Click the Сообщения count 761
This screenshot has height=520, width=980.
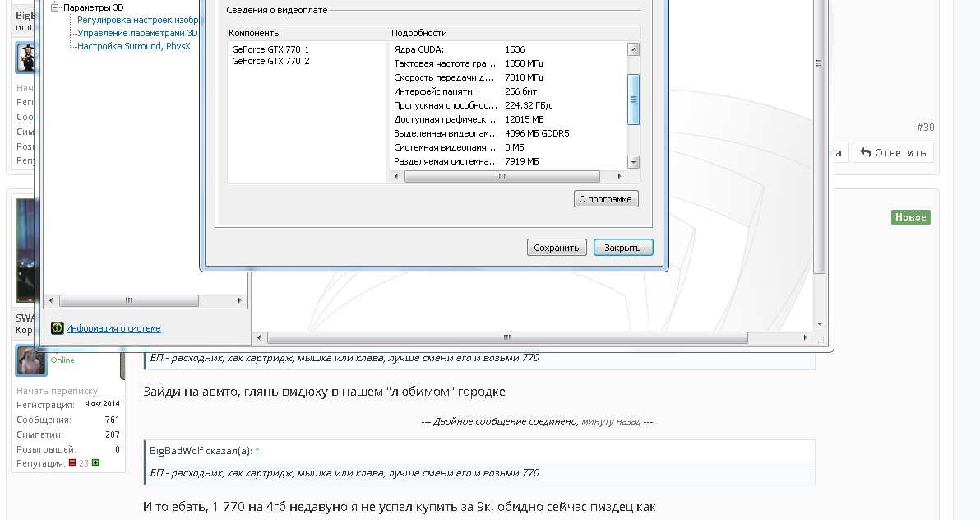[112, 420]
